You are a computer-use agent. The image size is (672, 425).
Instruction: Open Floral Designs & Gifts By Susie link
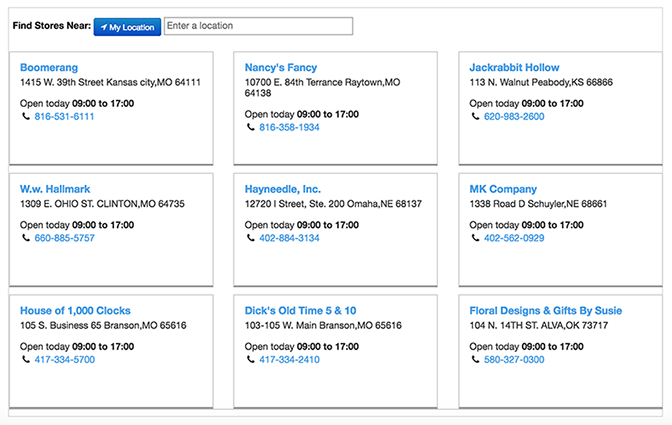(x=546, y=311)
